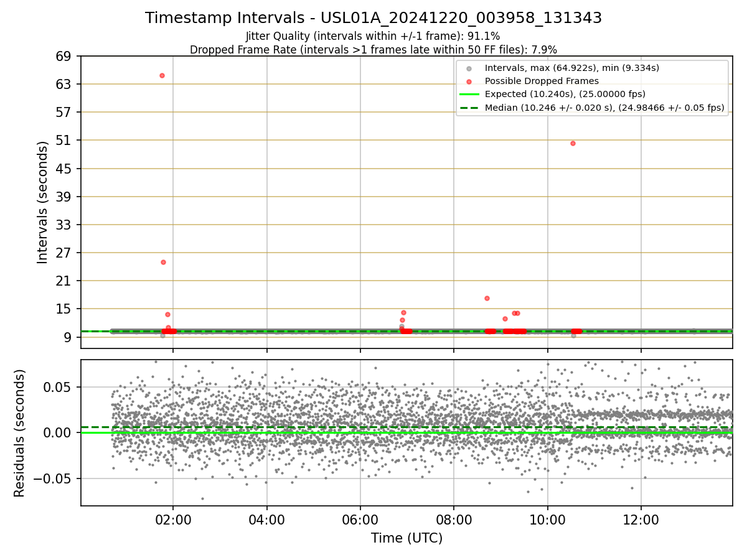Click the dashed green line sample in the legend

coord(469,108)
